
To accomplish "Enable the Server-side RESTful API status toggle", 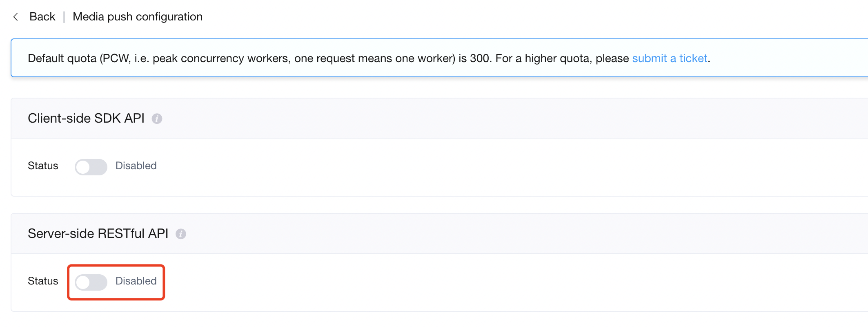I will [x=91, y=282].
